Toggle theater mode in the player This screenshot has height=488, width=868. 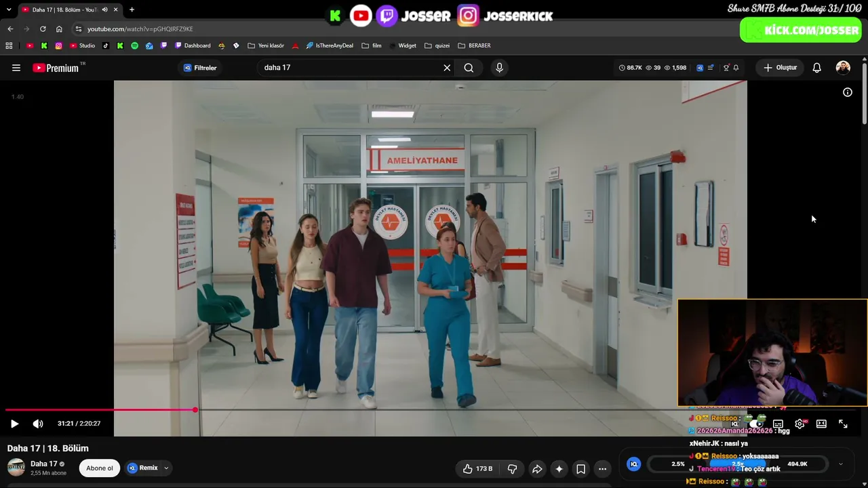click(x=821, y=424)
